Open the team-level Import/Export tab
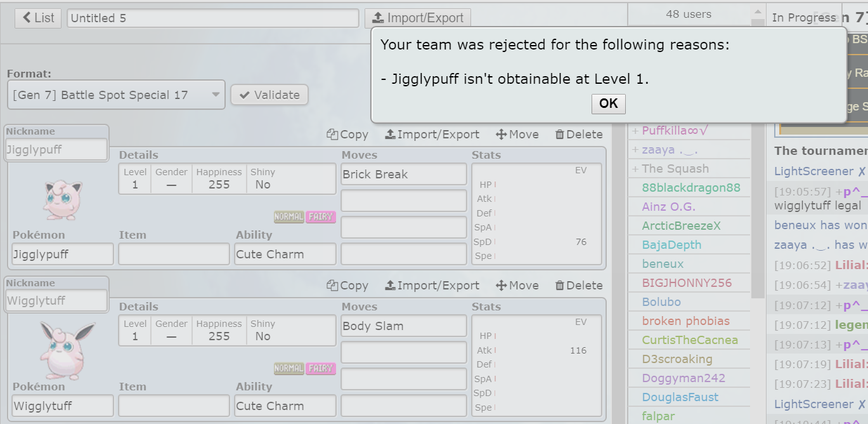Viewport: 868px width, 424px height. 418,18
